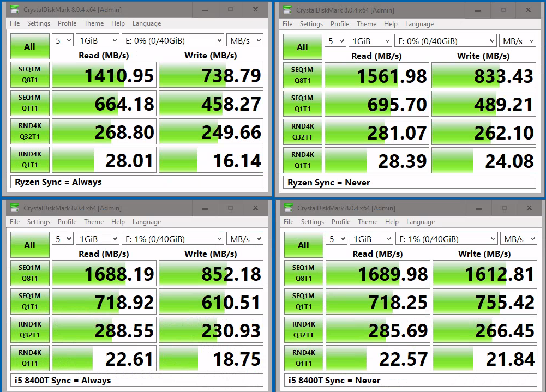Image resolution: width=546 pixels, height=392 pixels.
Task: Start SEQ1M Q8T1 test in Ryzen Sync Always window
Action: (x=30, y=75)
